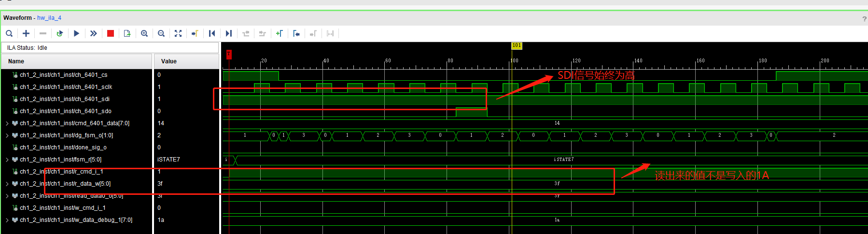Click the value iSTATE7 in the Value column
868x234 pixels.
click(168, 160)
